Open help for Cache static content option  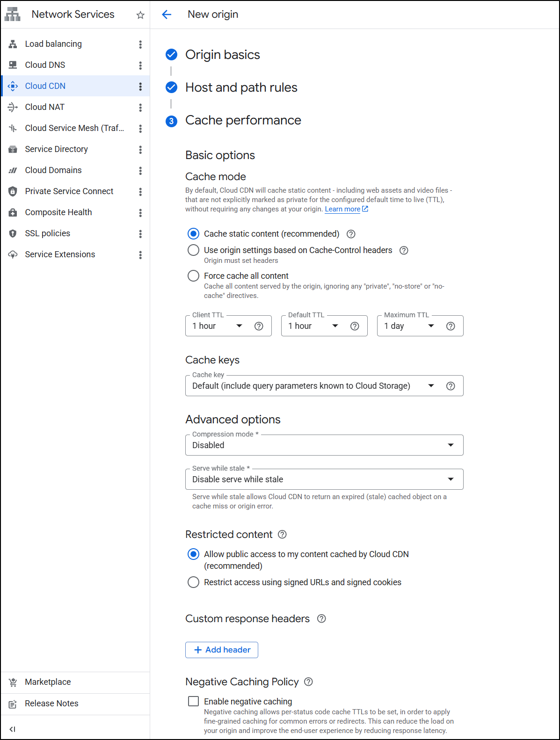(351, 234)
